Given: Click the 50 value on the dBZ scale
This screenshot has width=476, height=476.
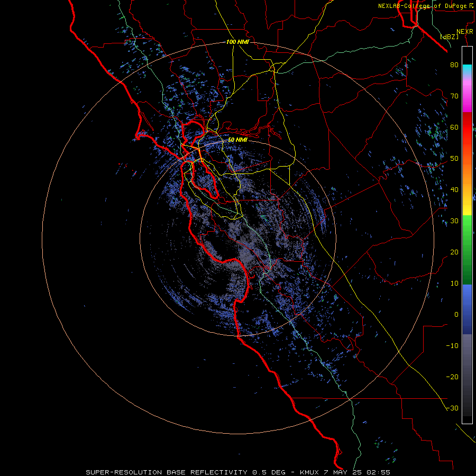Looking at the screenshot, I should click(454, 159).
